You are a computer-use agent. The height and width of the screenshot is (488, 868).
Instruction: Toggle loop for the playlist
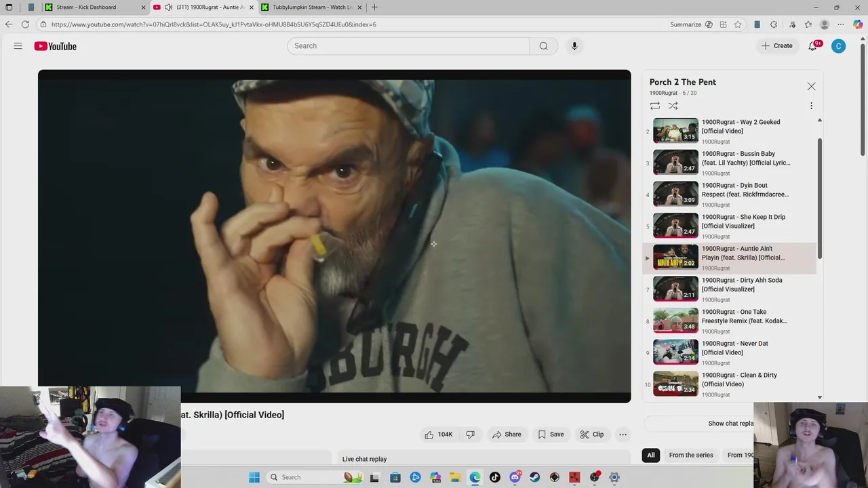pos(655,106)
